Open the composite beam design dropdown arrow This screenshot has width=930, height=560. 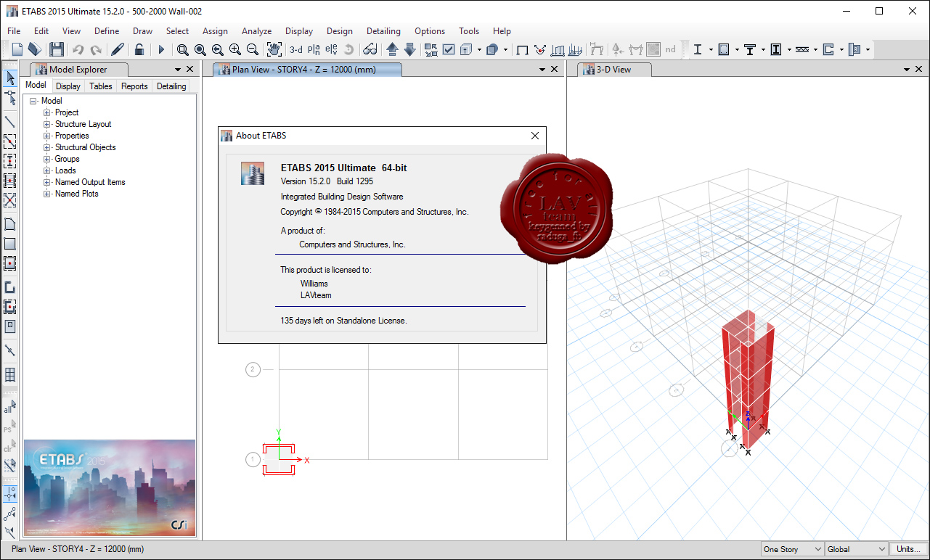pyautogui.click(x=763, y=49)
